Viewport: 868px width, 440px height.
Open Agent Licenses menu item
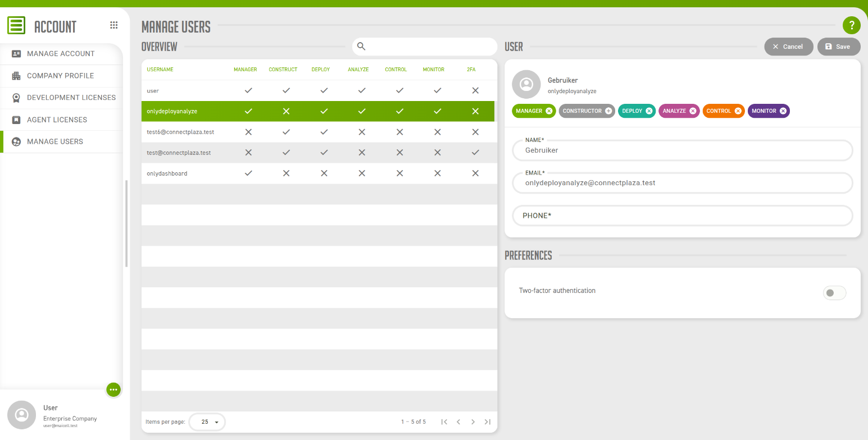61,120
